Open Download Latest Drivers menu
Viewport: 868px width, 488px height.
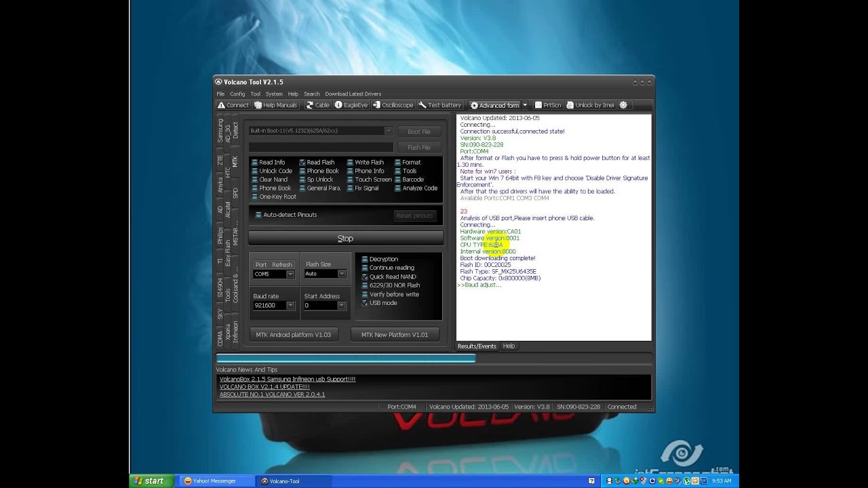point(353,94)
